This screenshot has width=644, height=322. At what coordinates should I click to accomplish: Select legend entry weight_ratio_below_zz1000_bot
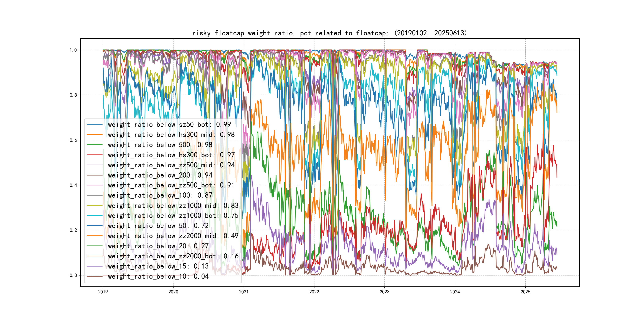pos(173,215)
